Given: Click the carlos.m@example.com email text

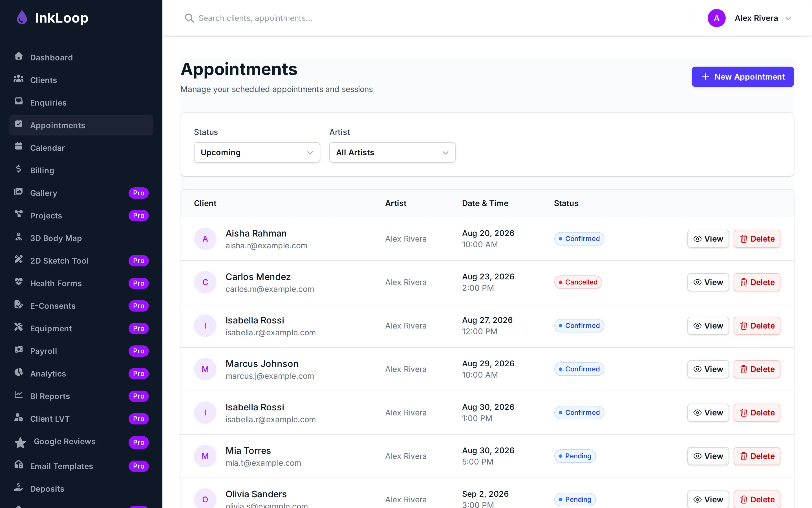Looking at the screenshot, I should (270, 289).
